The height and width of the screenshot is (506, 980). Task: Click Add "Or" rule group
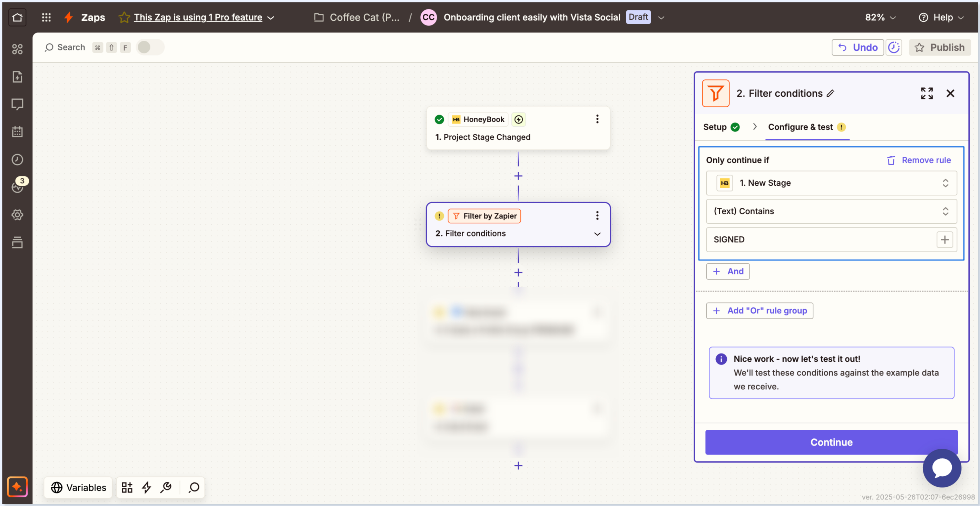click(759, 310)
